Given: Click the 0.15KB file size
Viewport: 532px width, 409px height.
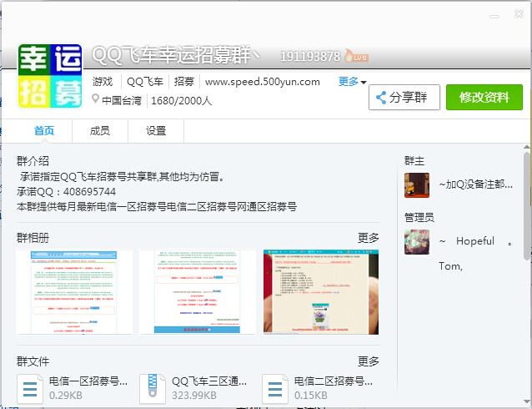Looking at the screenshot, I should [x=311, y=396].
